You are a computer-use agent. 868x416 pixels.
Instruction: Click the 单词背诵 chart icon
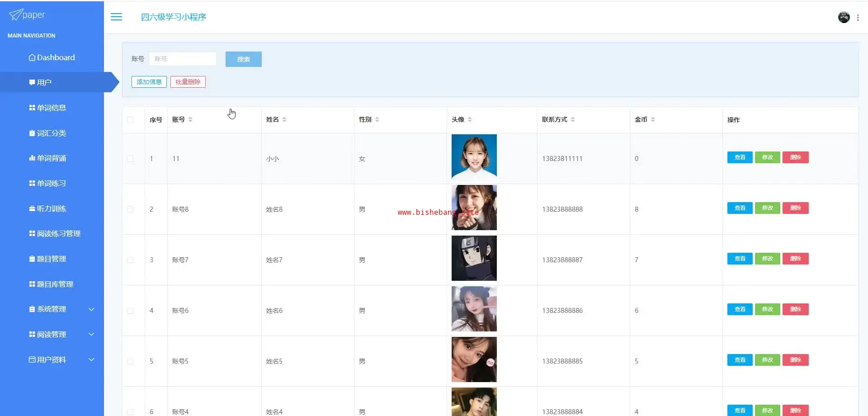(x=32, y=158)
